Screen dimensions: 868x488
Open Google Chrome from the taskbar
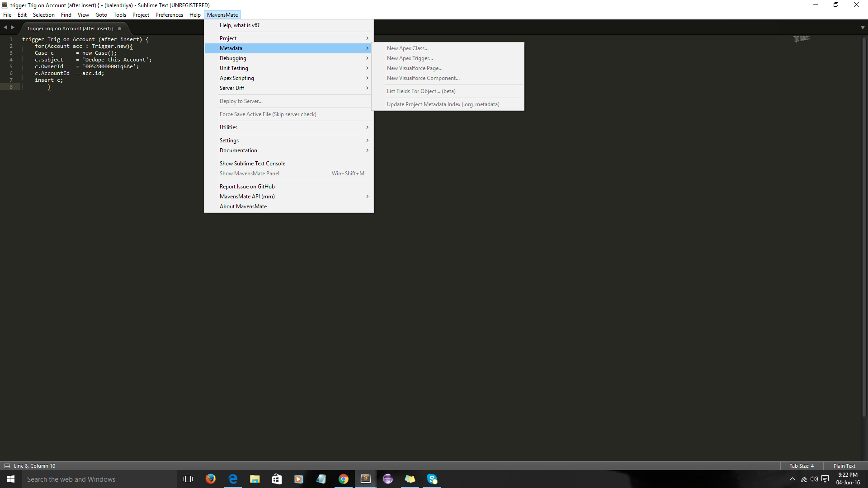(344, 479)
